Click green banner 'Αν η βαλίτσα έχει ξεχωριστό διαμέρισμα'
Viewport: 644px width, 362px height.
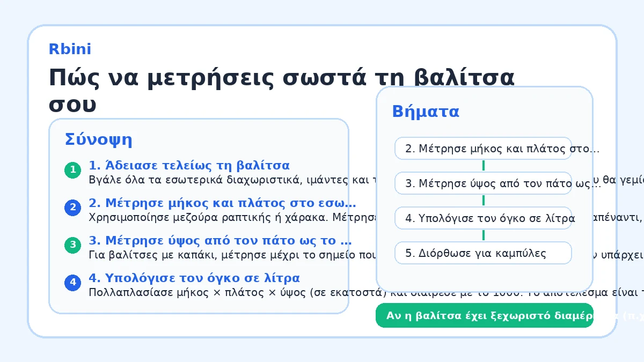[x=485, y=315]
